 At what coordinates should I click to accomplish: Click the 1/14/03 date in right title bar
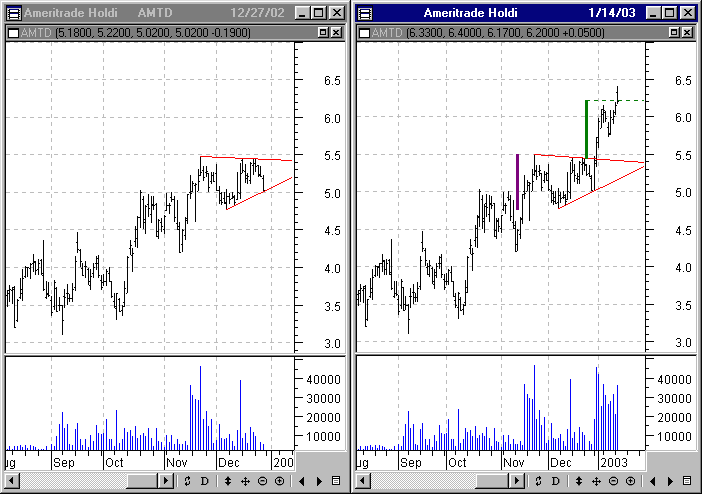click(612, 13)
